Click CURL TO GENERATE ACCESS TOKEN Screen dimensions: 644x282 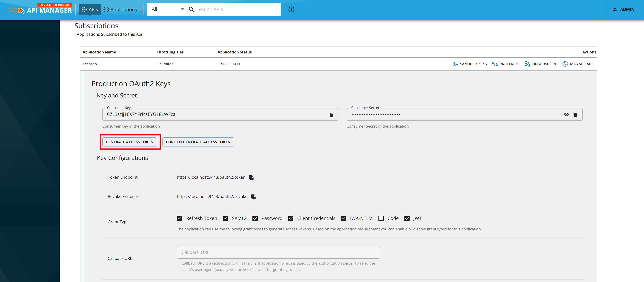click(198, 142)
